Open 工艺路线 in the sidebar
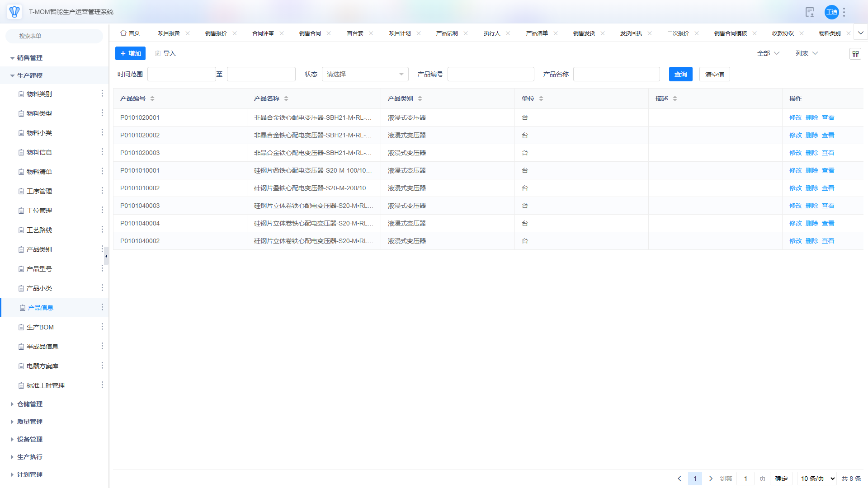The height and width of the screenshot is (488, 868). click(39, 230)
